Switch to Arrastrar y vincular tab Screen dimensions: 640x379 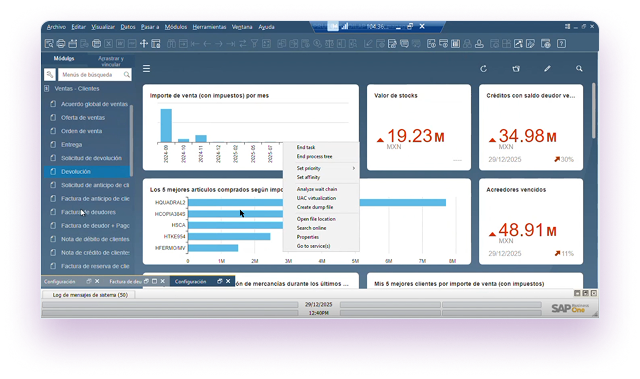tap(111, 61)
